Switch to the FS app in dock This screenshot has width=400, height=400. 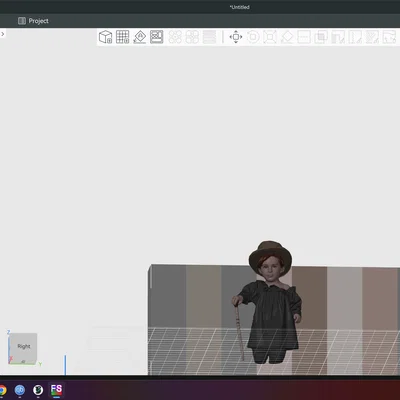pos(56,389)
